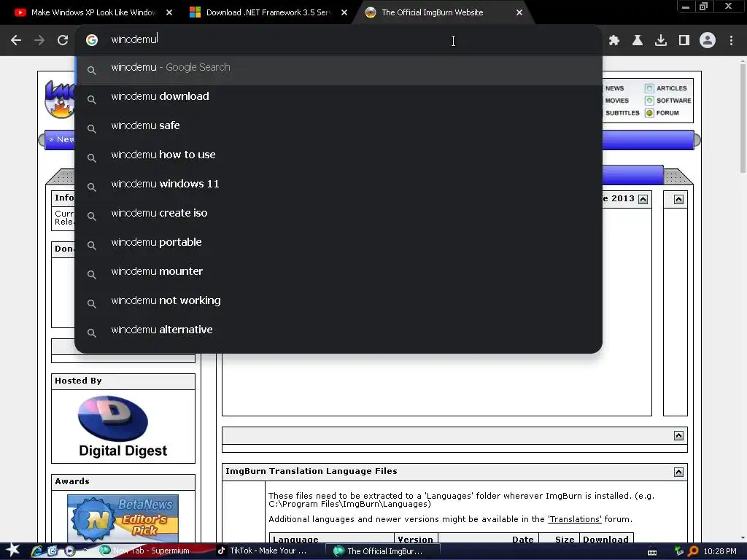This screenshot has width=747, height=560.
Task: Open the Start button star icon on the taskbar
Action: [12, 551]
